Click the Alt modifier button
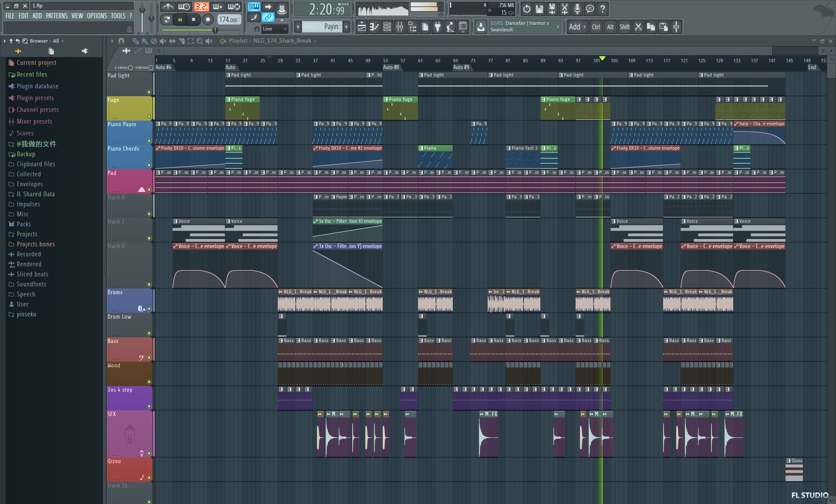 click(x=610, y=27)
